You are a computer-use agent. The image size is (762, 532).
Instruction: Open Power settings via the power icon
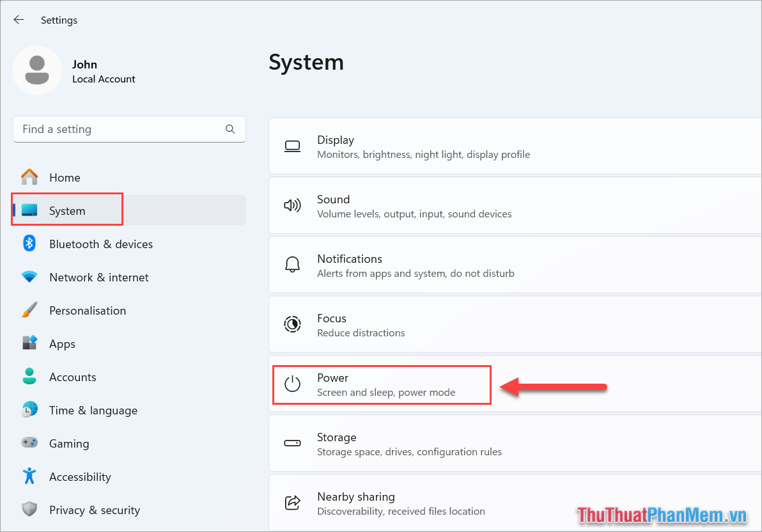click(x=292, y=384)
